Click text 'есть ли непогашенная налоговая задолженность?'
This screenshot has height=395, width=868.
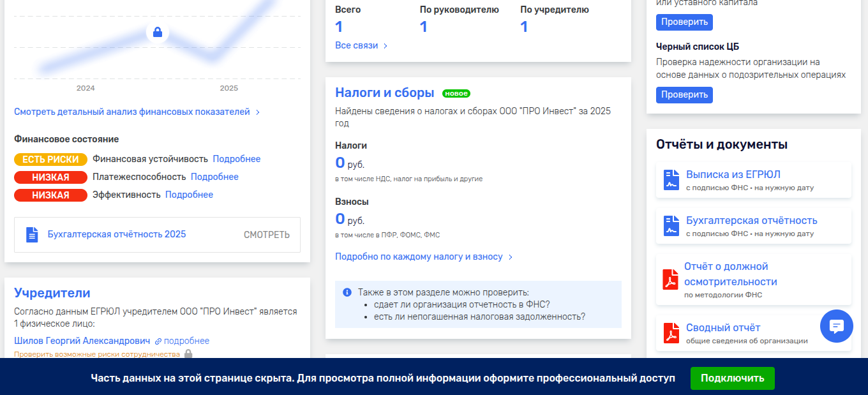click(x=479, y=316)
